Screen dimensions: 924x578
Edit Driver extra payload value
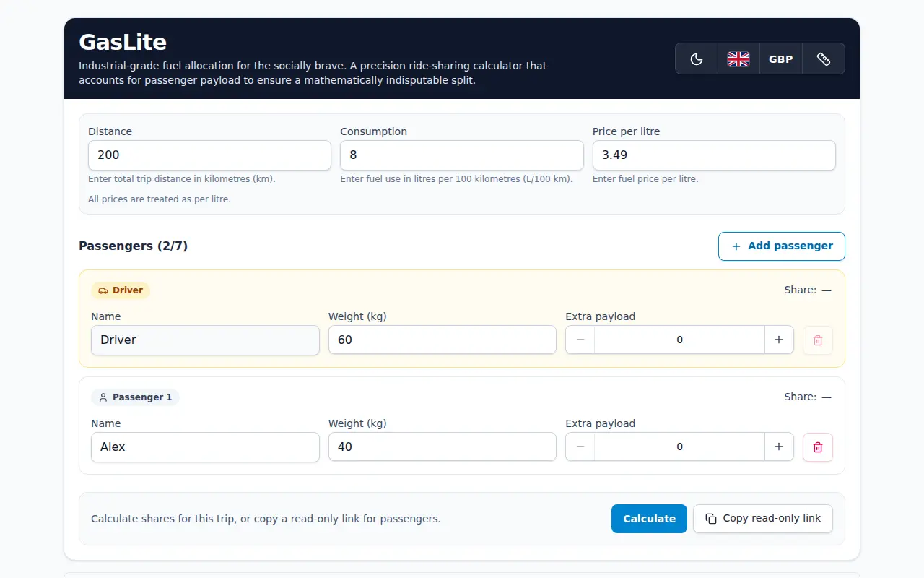coord(679,340)
